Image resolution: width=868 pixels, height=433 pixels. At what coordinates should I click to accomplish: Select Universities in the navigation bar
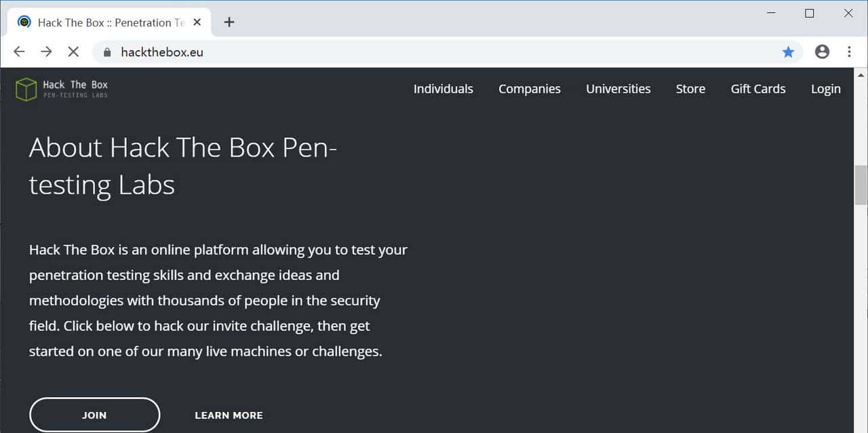pos(618,89)
